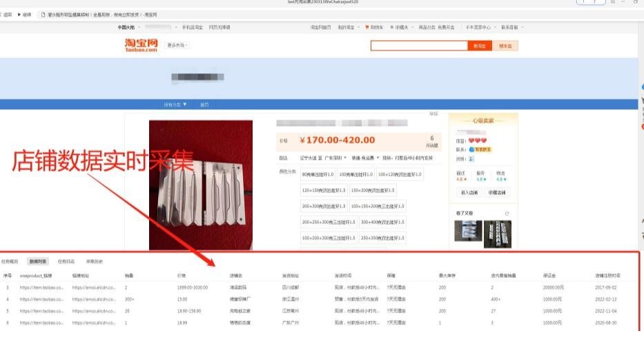Click the 价格 column header
This screenshot has height=347, width=644.
[x=182, y=276]
